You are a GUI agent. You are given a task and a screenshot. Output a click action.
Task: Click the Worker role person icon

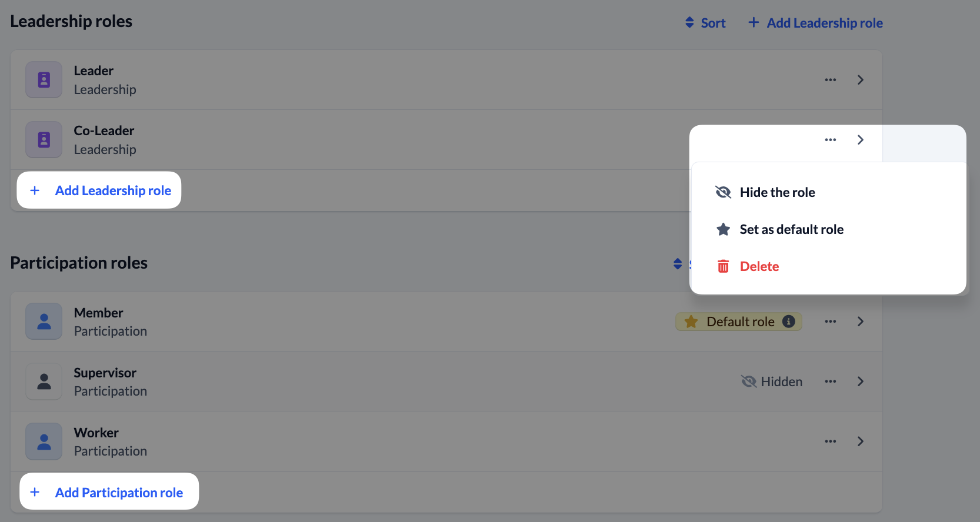click(44, 441)
